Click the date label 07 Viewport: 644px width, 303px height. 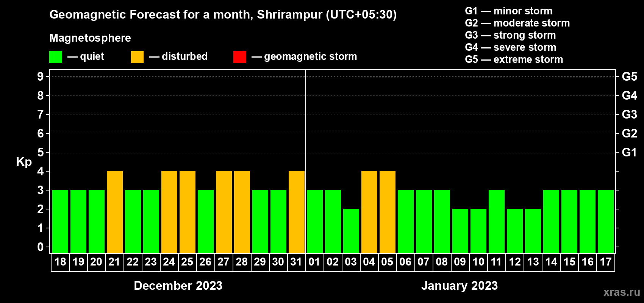(x=424, y=262)
